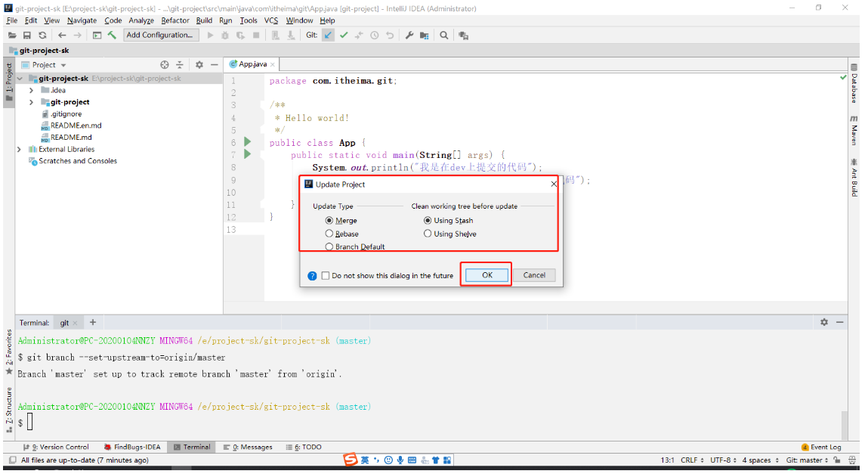Click the run gutter arrow beside main method
Image resolution: width=868 pixels, height=474 pixels.
[248, 154]
